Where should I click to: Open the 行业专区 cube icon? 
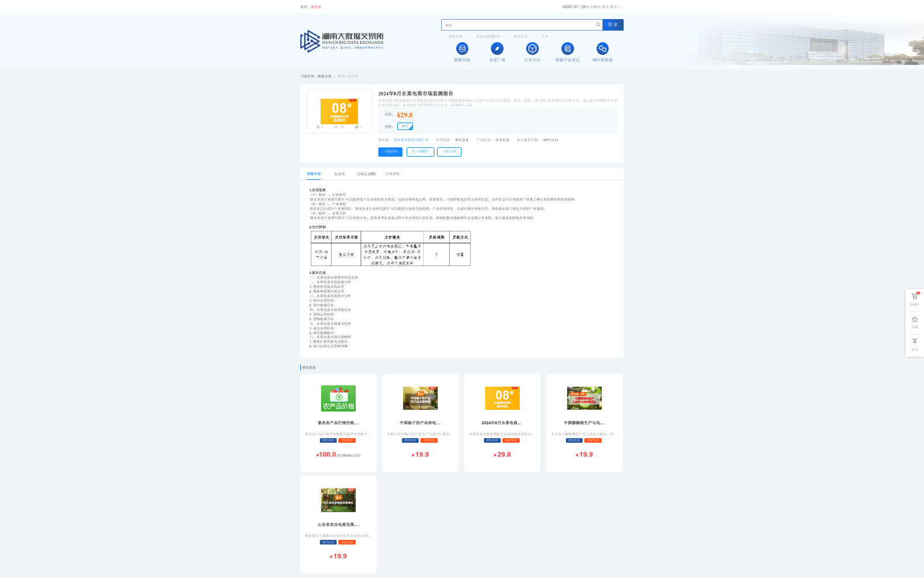pyautogui.click(x=532, y=49)
